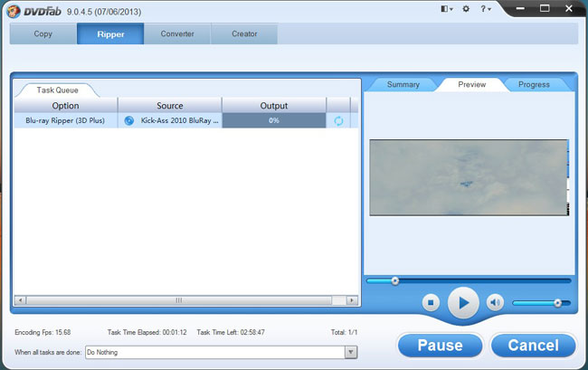Open the skin/layout dropdown icon in title bar
This screenshot has height=370, width=588.
coord(446,9)
